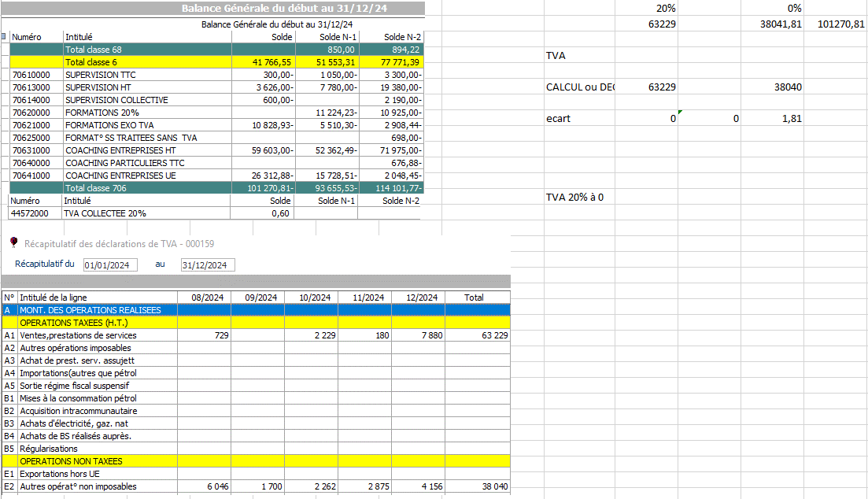Screen dimensions: 868x499
Task: Click the CALCUL ou DEC label cell
Action: pos(579,87)
